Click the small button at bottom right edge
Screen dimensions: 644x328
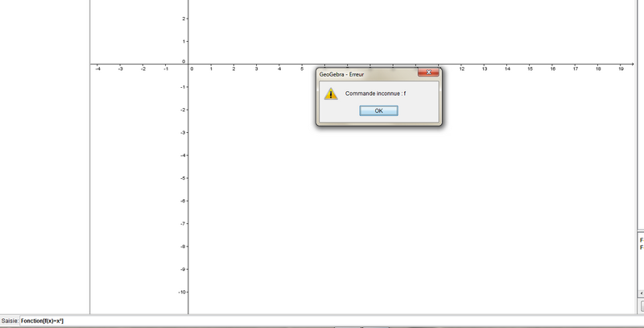click(642, 305)
